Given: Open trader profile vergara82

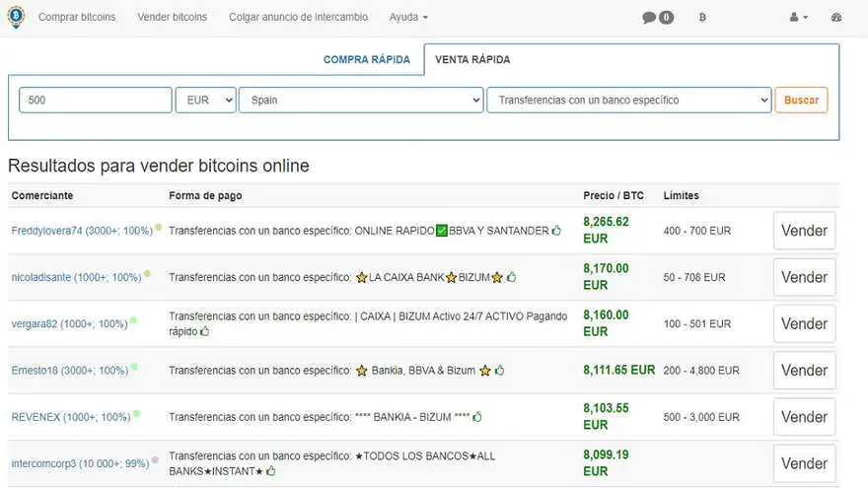Looking at the screenshot, I should (x=70, y=323).
